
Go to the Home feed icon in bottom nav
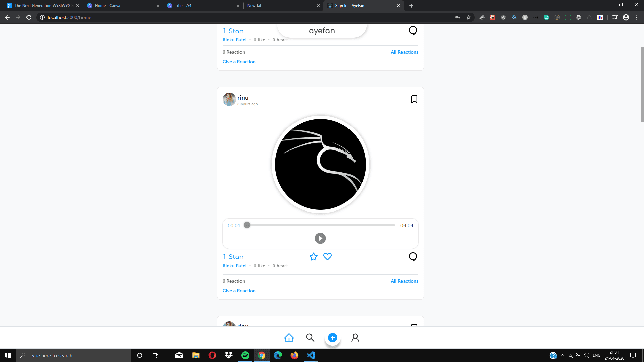coord(289,338)
